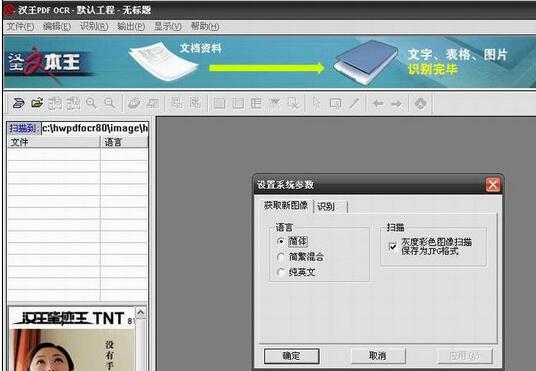
Task: Toggle 灰度彩色图像扫描保存为JPG格式 checkbox
Action: point(392,247)
